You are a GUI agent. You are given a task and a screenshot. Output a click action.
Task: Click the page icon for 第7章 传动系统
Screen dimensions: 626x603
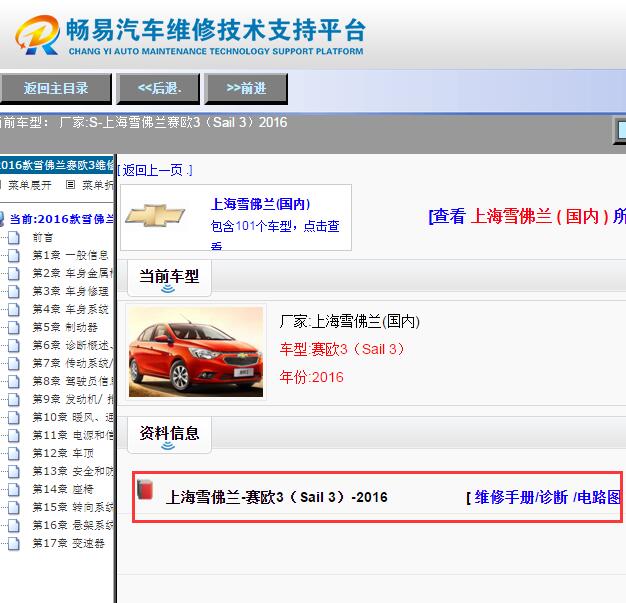(x=14, y=363)
